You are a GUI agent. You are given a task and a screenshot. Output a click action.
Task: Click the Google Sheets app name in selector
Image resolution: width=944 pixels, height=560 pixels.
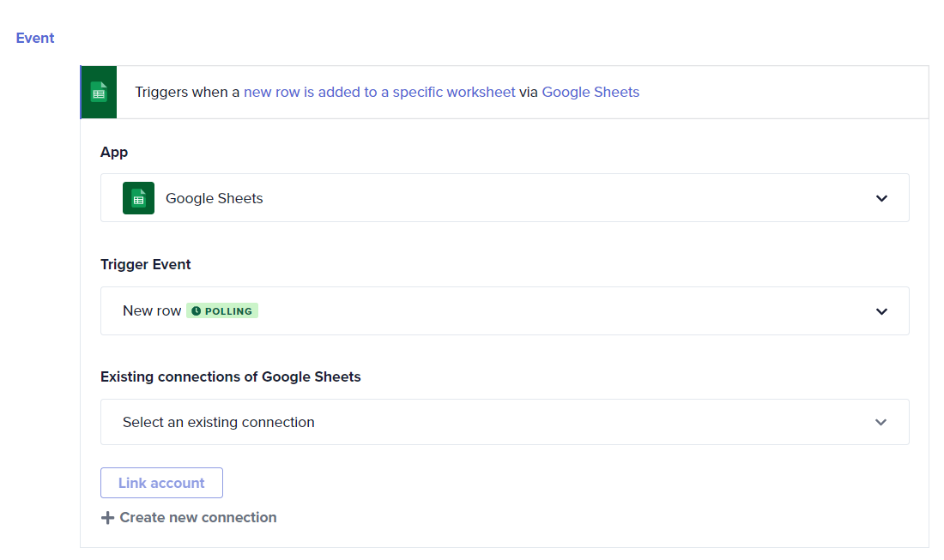point(215,198)
